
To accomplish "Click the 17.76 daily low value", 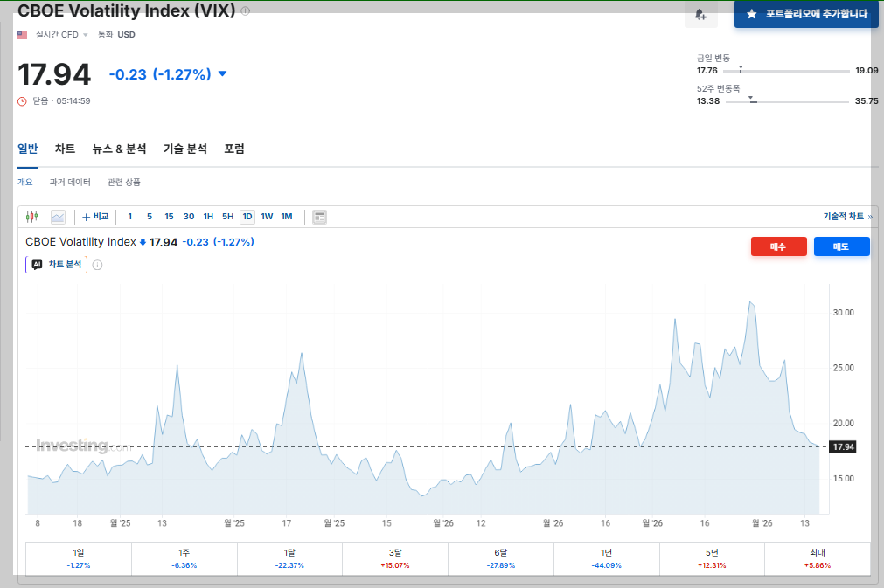I will click(707, 71).
